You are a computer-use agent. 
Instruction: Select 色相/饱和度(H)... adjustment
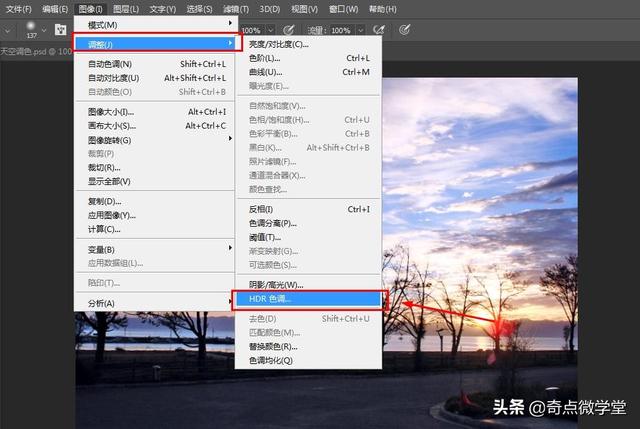click(309, 120)
